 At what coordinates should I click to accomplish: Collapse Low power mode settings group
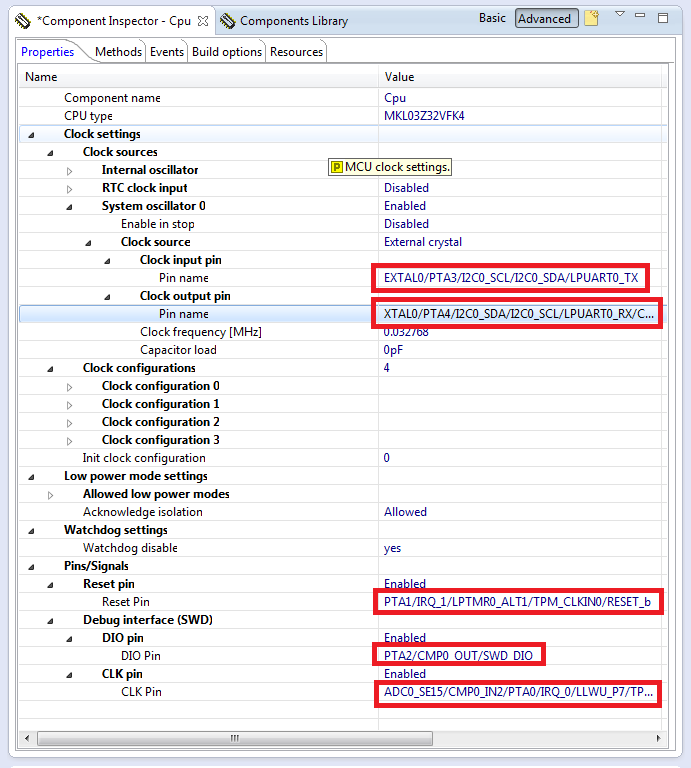pos(31,477)
